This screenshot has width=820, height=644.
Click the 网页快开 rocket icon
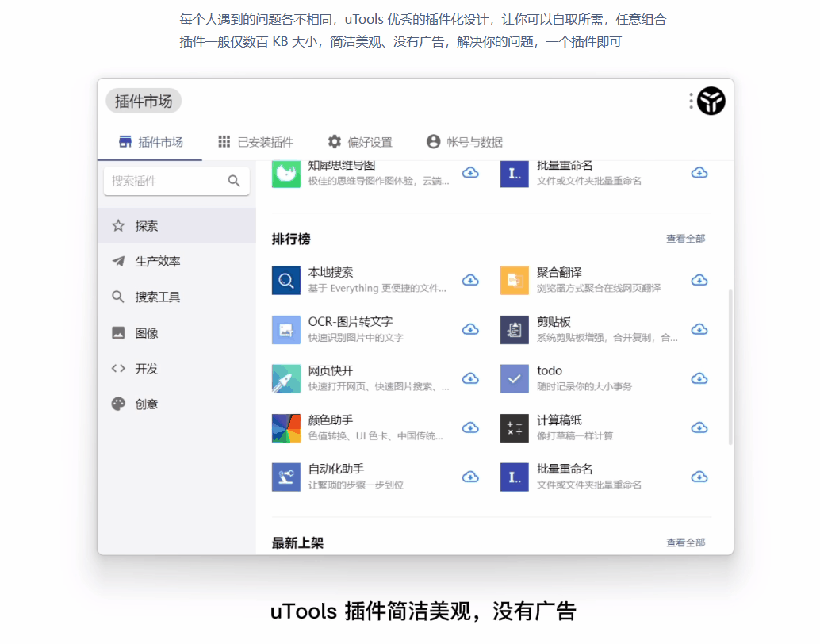coord(286,379)
